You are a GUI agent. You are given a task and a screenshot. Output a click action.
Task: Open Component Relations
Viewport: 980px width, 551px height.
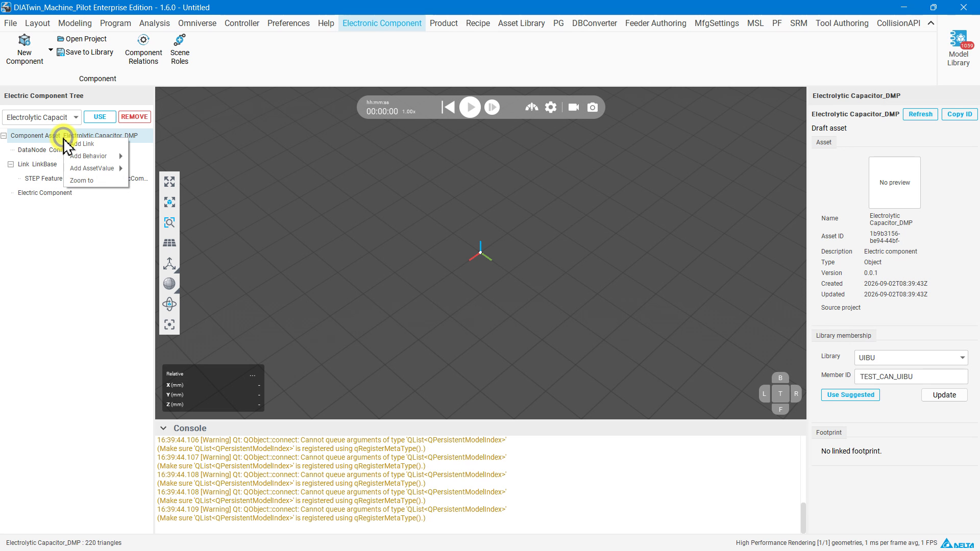tap(143, 49)
